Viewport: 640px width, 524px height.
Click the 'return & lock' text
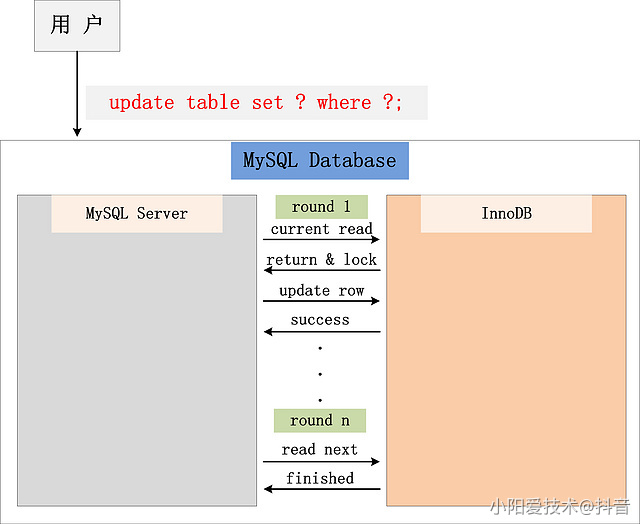coord(321,260)
